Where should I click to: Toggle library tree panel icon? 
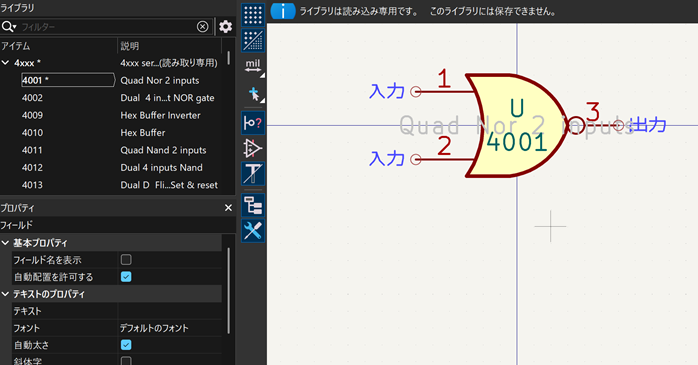[x=253, y=206]
